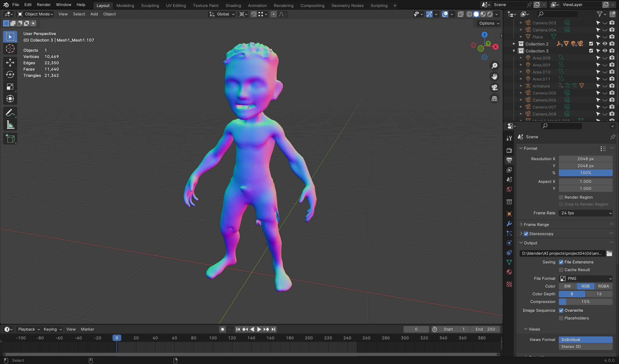The image size is (619, 364).
Task: Open the Options dropdown
Action: (489, 23)
